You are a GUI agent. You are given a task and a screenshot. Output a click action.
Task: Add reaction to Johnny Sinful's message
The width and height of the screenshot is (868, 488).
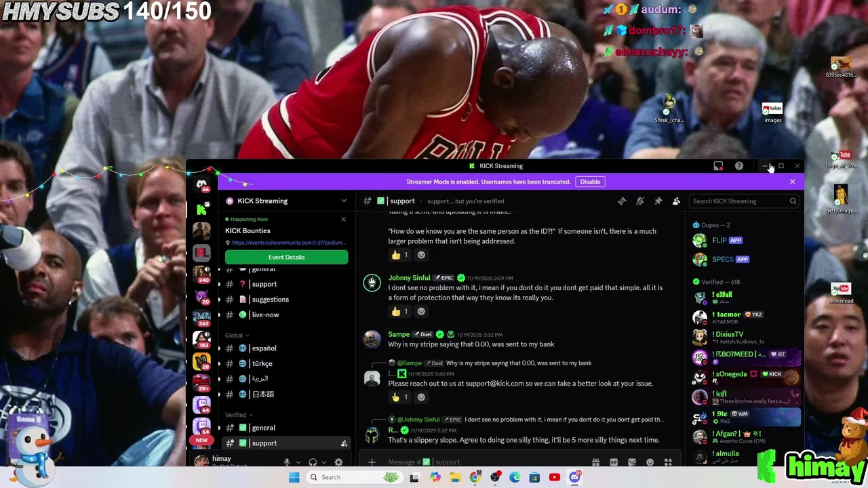click(421, 312)
